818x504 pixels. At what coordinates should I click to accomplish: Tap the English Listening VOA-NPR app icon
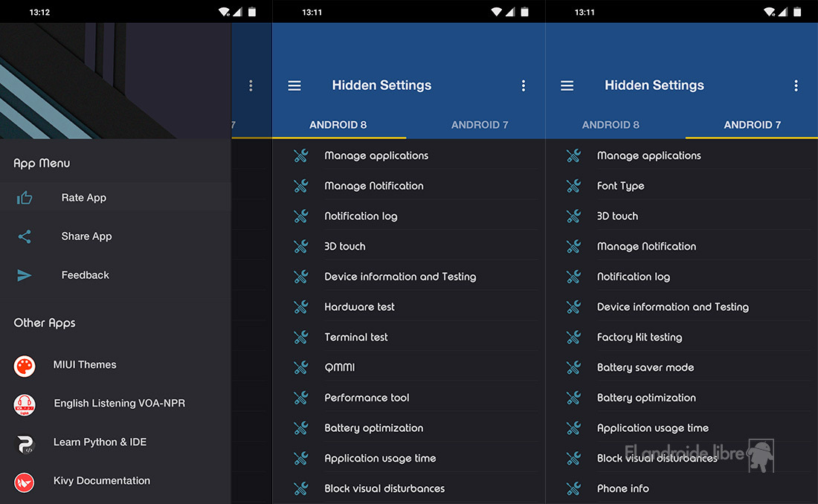tap(25, 404)
